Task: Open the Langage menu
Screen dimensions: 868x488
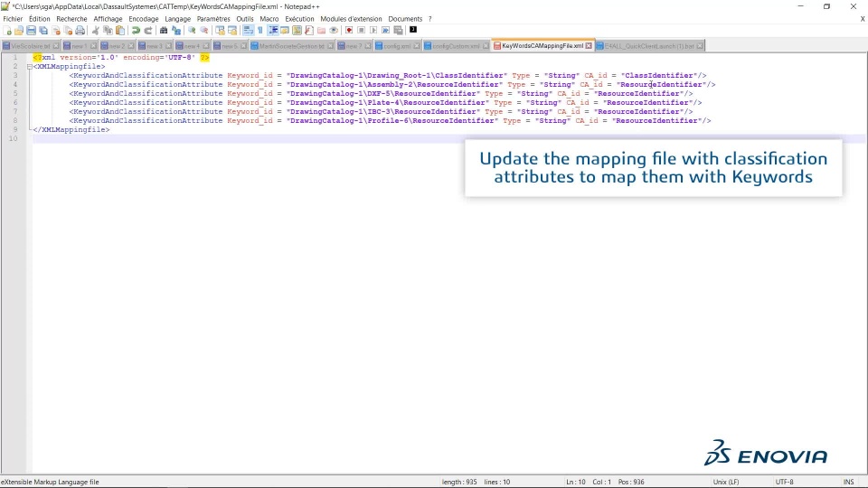Action: [x=178, y=19]
